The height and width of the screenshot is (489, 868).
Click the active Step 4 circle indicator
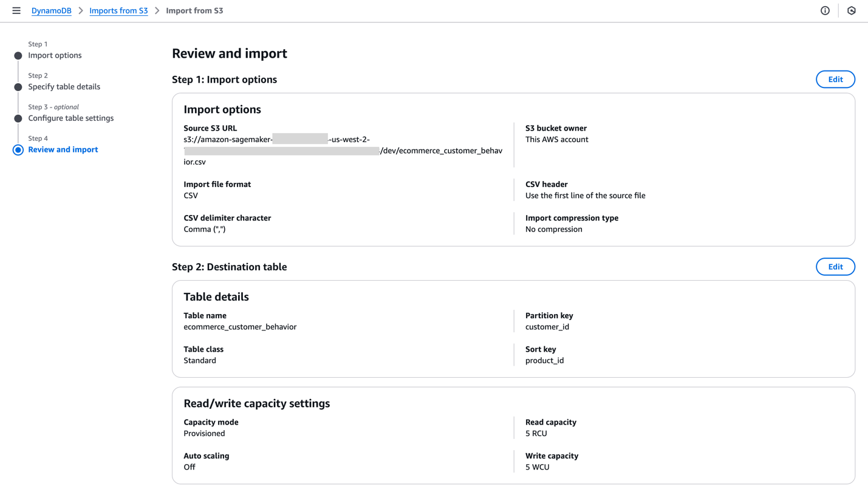(x=18, y=150)
